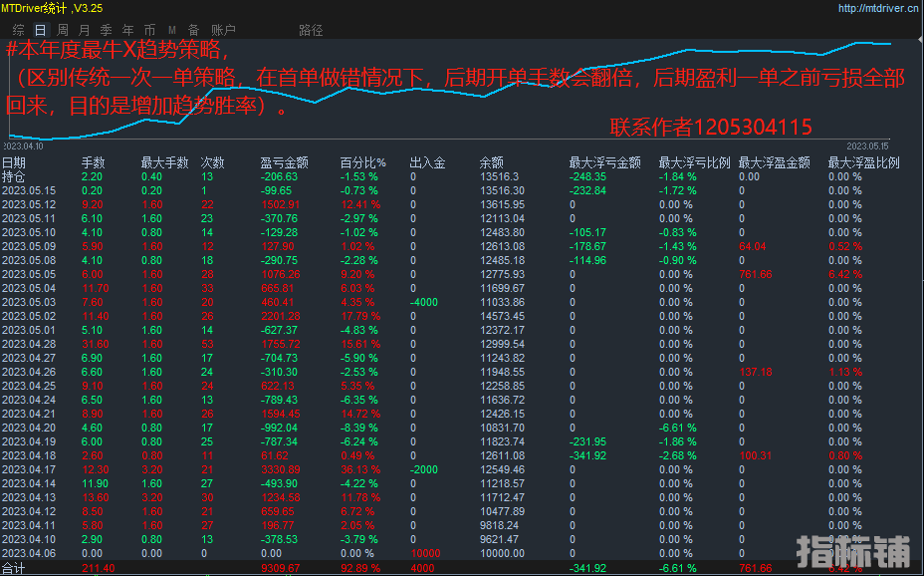Click the 手数 column header
The image size is (924, 576).
click(x=94, y=162)
